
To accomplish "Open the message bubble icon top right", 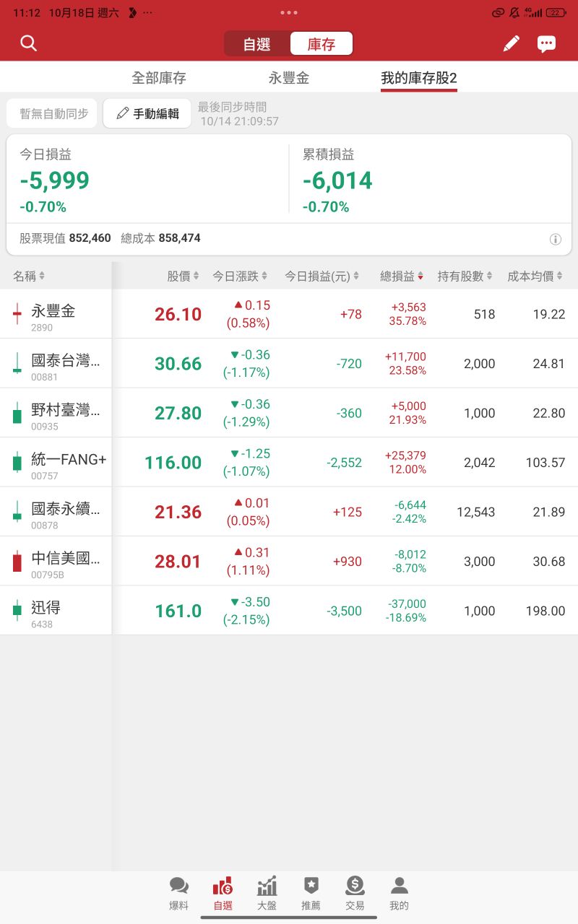I will 547,43.
